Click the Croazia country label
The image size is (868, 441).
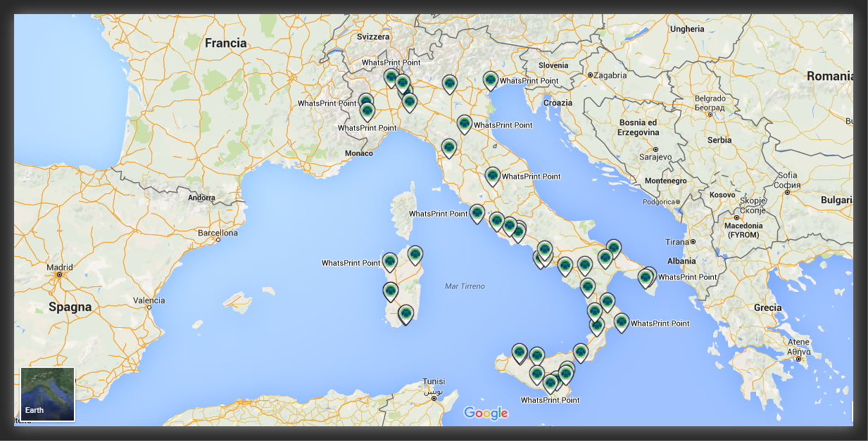(x=558, y=103)
